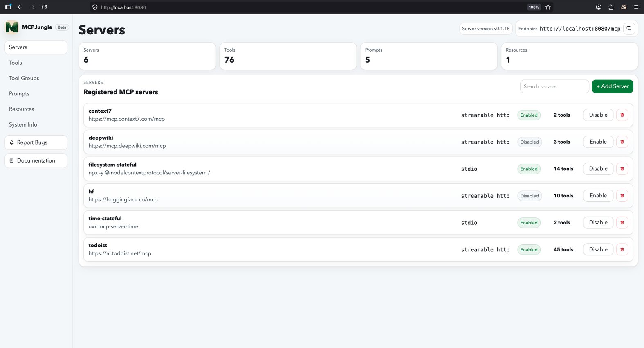Click the Disabled badge for hf
Image resolution: width=644 pixels, height=348 pixels.
pos(530,196)
